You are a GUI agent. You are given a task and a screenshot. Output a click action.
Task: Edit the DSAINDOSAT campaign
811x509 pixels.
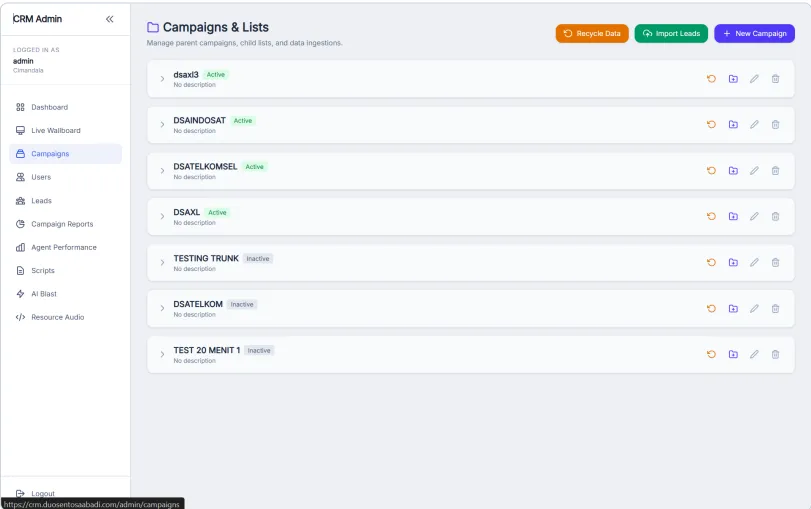[x=754, y=125]
